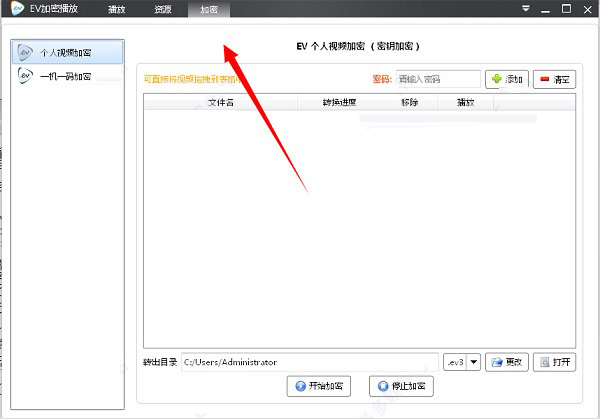The width and height of the screenshot is (600, 419).
Task: Maximize the EV加密播放 window
Action: point(566,8)
